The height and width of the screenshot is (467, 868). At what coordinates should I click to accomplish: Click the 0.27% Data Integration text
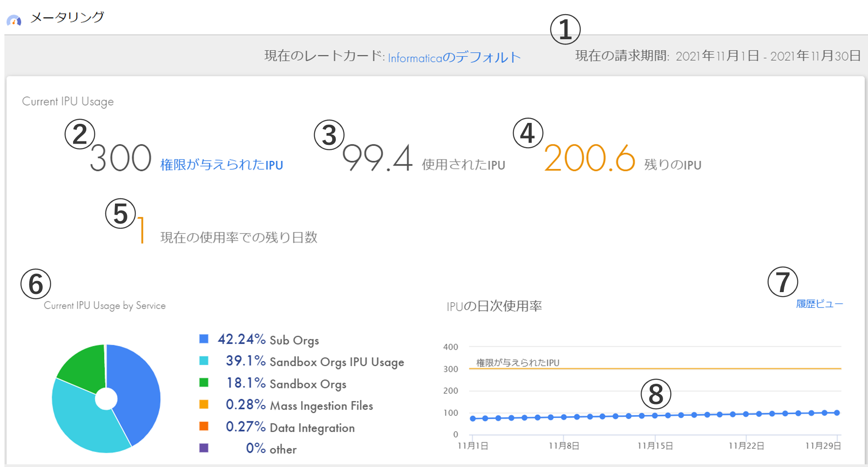290,427
